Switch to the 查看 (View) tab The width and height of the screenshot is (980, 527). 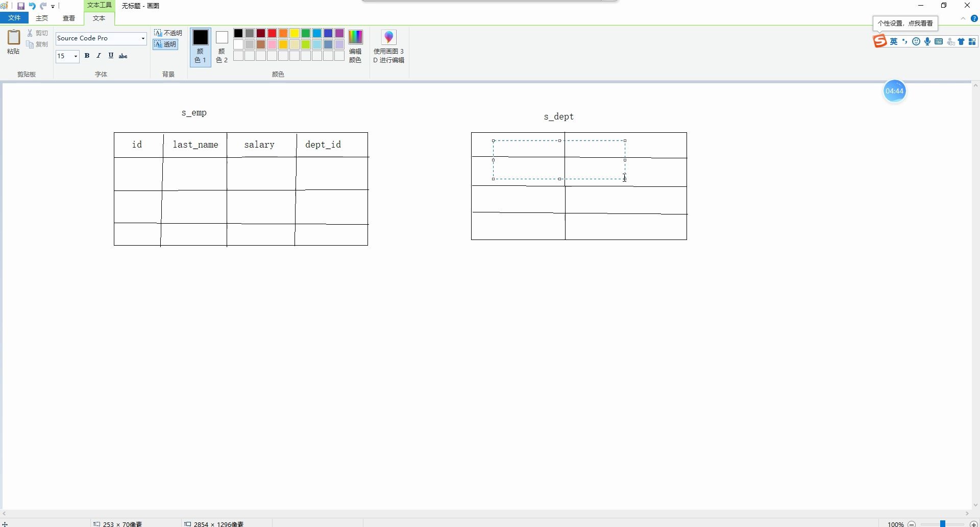(69, 18)
